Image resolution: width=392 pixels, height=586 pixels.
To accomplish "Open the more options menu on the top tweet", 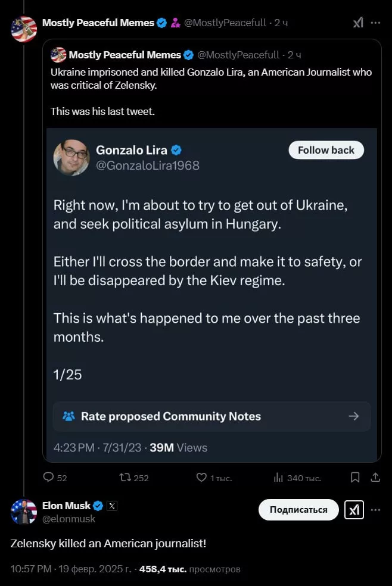I will tap(375, 22).
